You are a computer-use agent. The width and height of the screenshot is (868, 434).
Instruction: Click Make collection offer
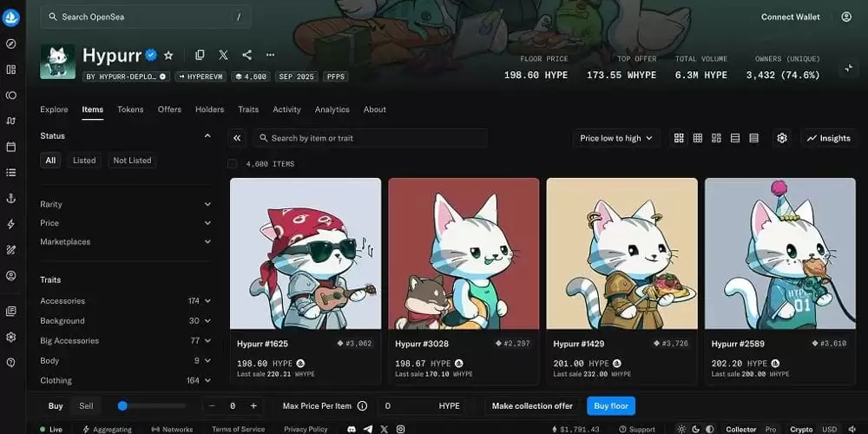(x=532, y=405)
